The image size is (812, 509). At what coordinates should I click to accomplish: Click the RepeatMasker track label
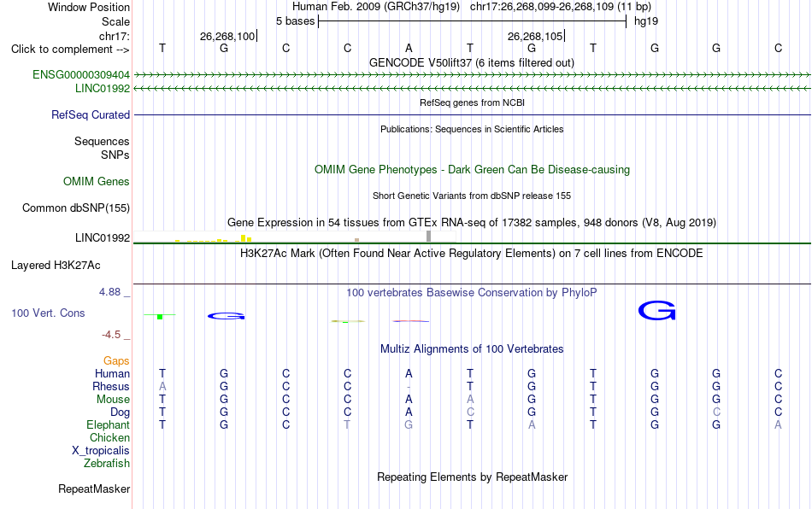click(94, 489)
